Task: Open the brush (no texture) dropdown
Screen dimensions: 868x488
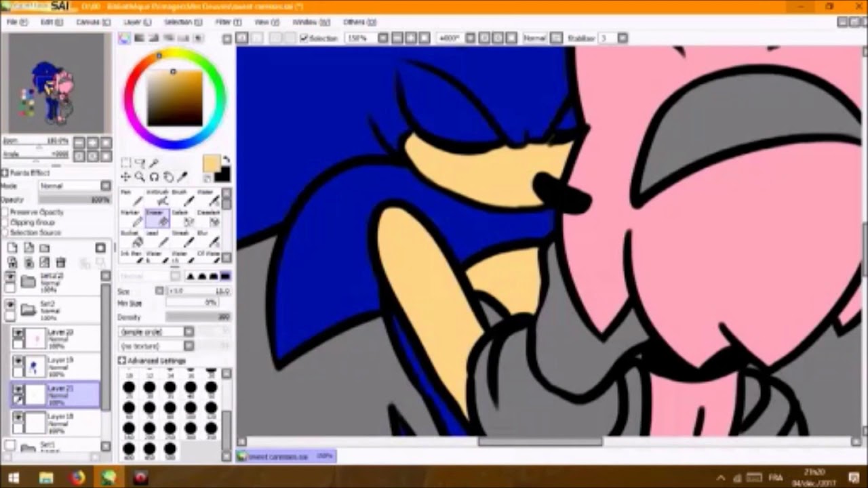Action: (157, 346)
